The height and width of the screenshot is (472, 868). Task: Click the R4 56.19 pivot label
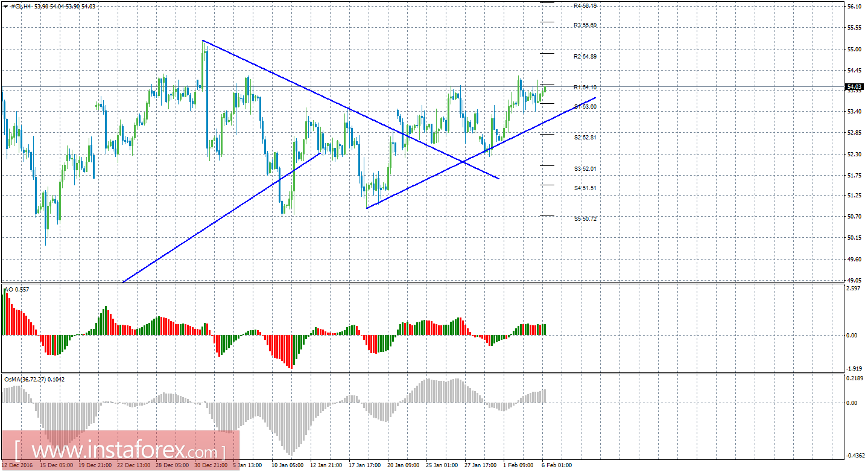point(585,6)
